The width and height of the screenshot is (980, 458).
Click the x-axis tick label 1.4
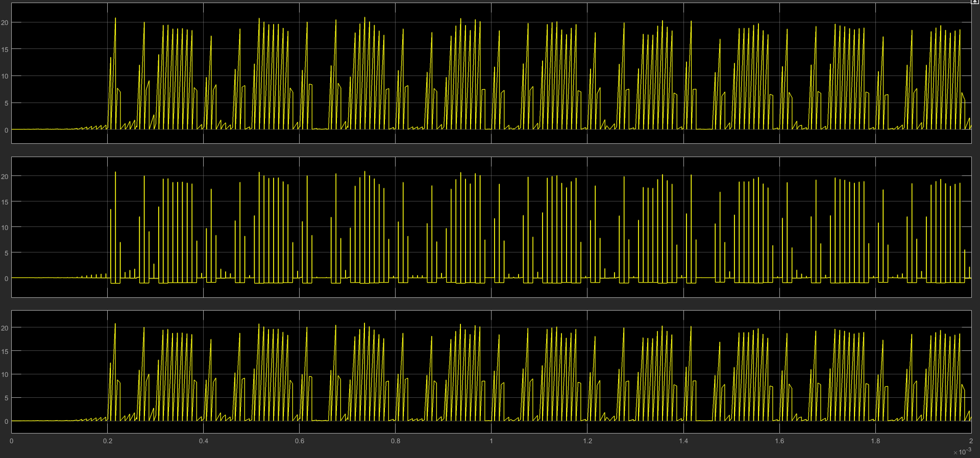point(683,441)
